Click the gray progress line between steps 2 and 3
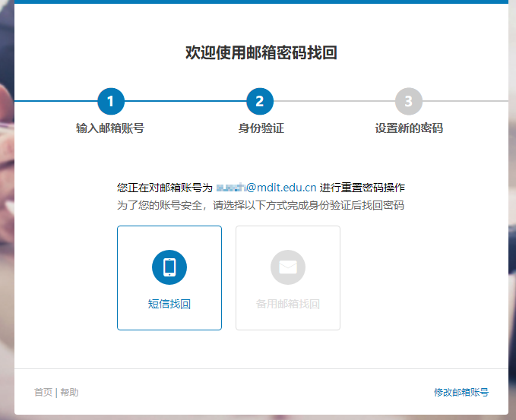 pyautogui.click(x=334, y=101)
